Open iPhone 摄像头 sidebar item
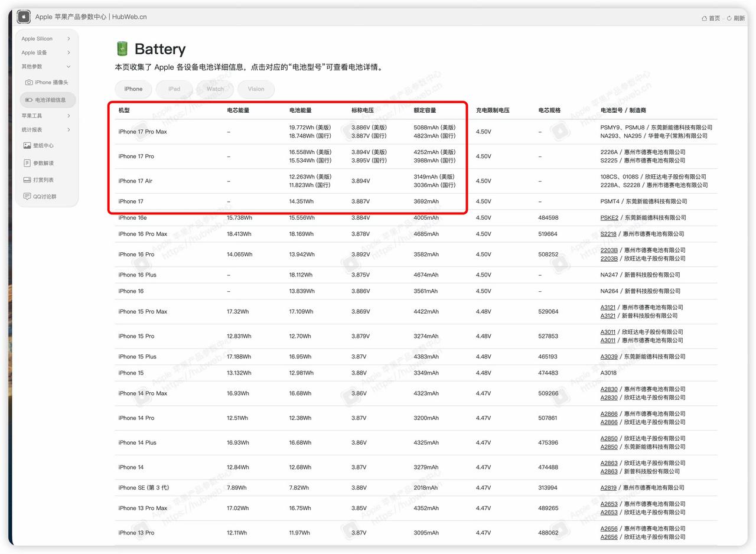 48,82
